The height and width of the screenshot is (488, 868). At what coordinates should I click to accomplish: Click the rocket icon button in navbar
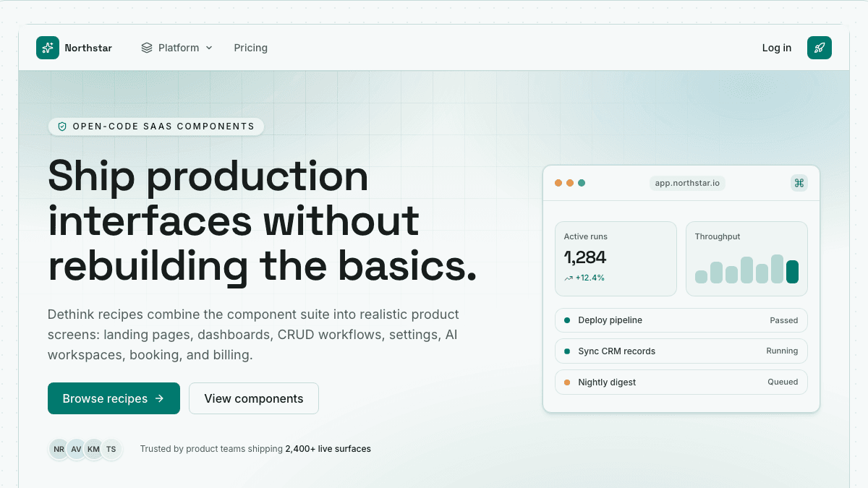click(820, 48)
